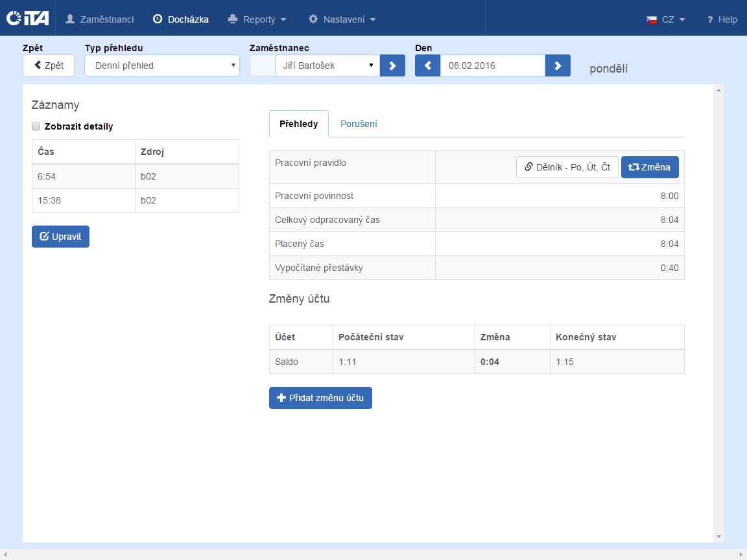Open the Zaměstnanec employee dropdown

[327, 65]
